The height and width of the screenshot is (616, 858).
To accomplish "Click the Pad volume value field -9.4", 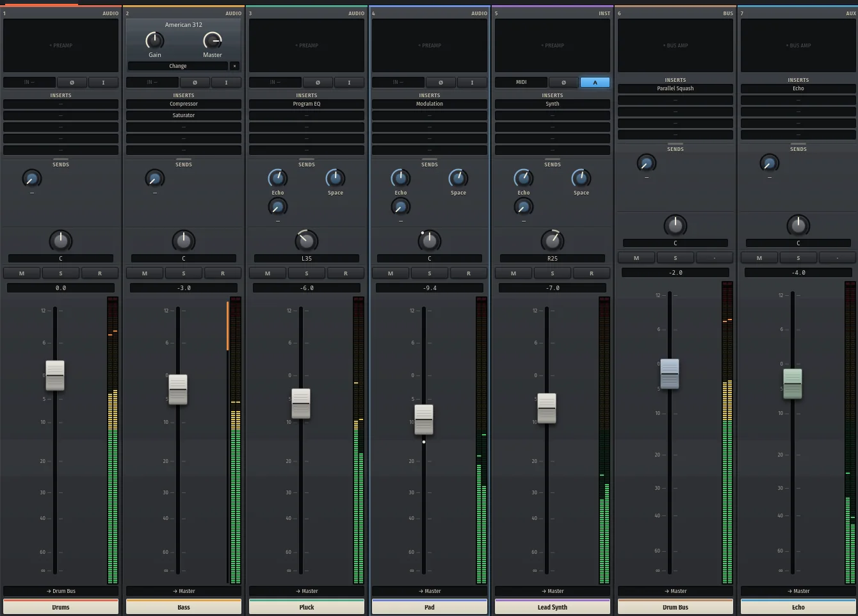I will 430,288.
